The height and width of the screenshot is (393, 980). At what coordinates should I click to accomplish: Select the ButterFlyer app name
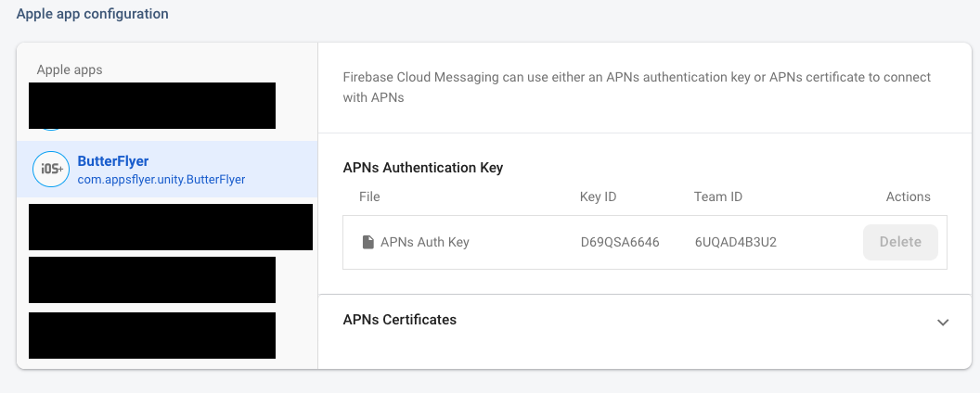coord(113,161)
